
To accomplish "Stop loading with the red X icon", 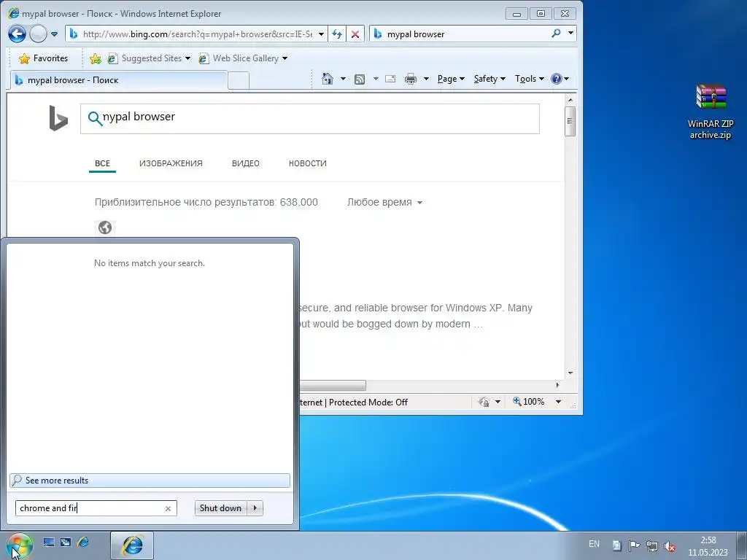I will click(x=355, y=34).
